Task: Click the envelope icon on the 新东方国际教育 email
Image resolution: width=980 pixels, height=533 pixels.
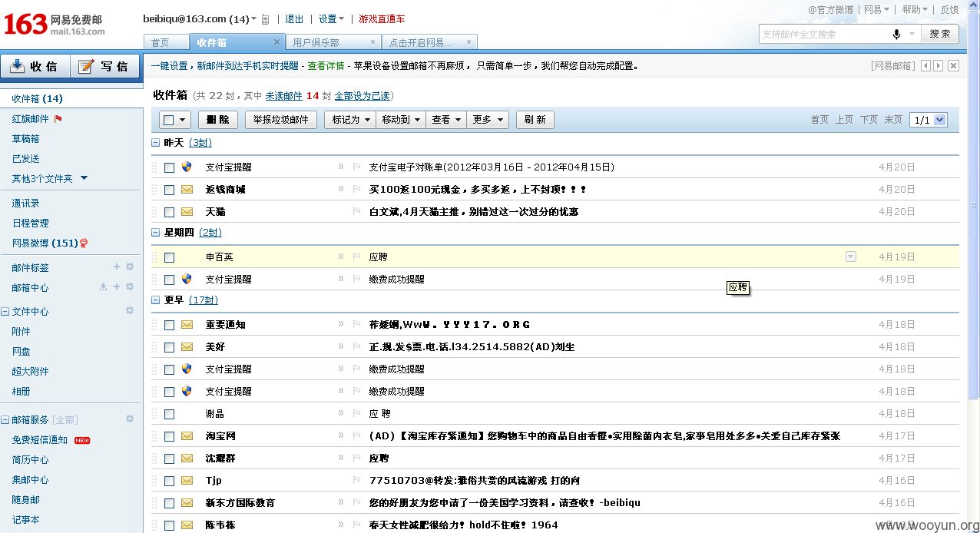Action: pos(187,503)
